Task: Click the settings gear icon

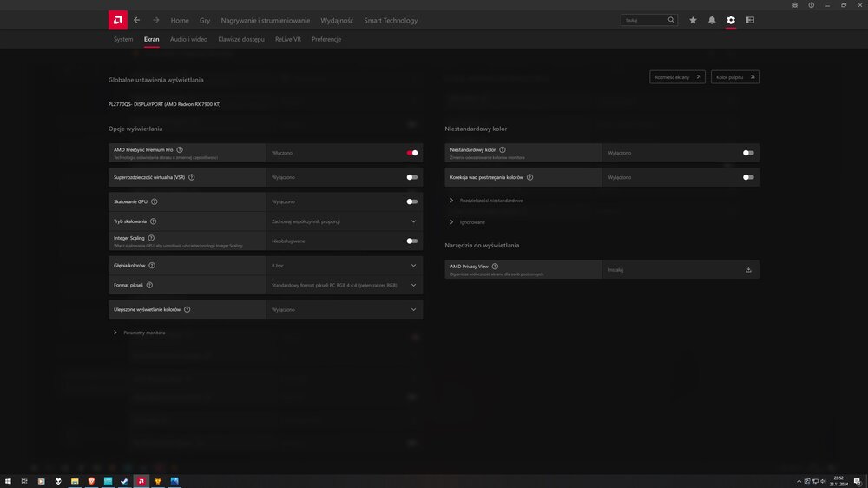Action: 731,20
